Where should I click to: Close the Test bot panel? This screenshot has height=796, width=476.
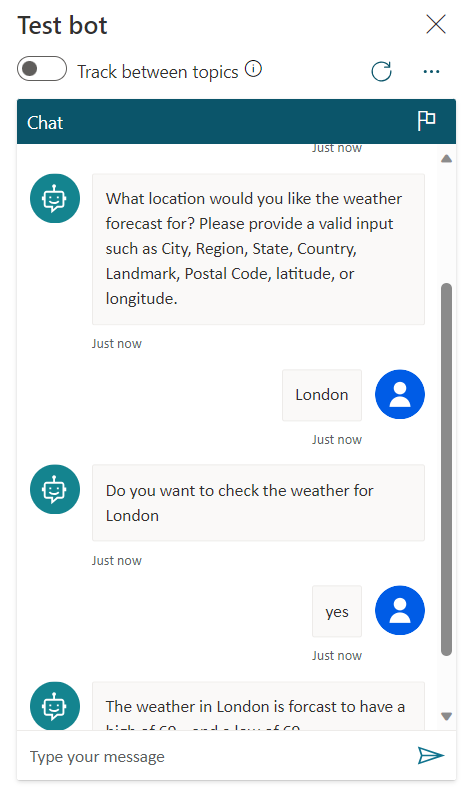click(x=436, y=24)
